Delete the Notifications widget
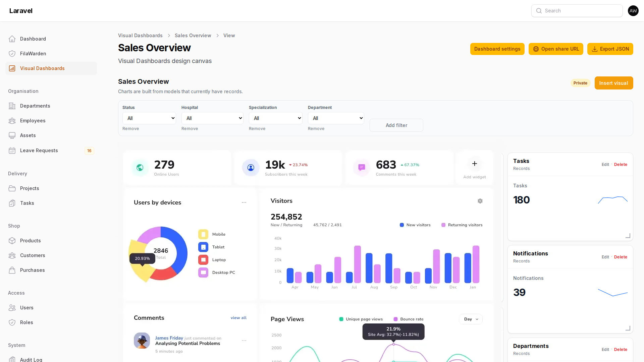 (x=621, y=257)
